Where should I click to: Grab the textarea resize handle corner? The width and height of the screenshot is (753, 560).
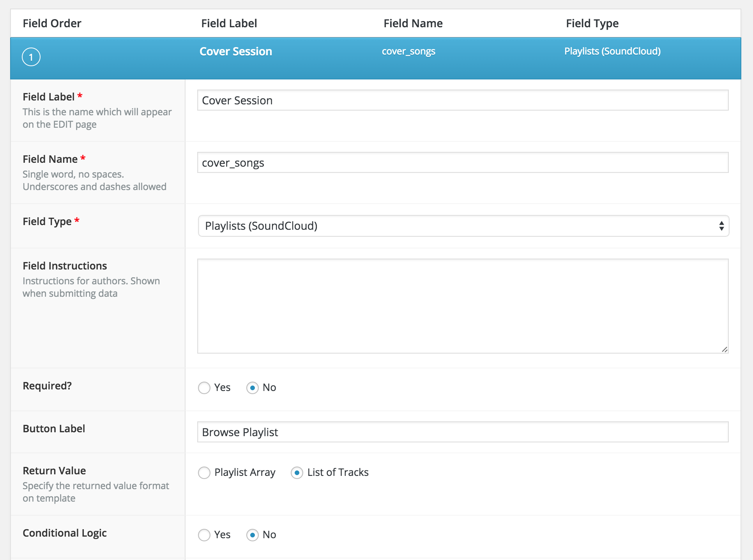tap(725, 349)
